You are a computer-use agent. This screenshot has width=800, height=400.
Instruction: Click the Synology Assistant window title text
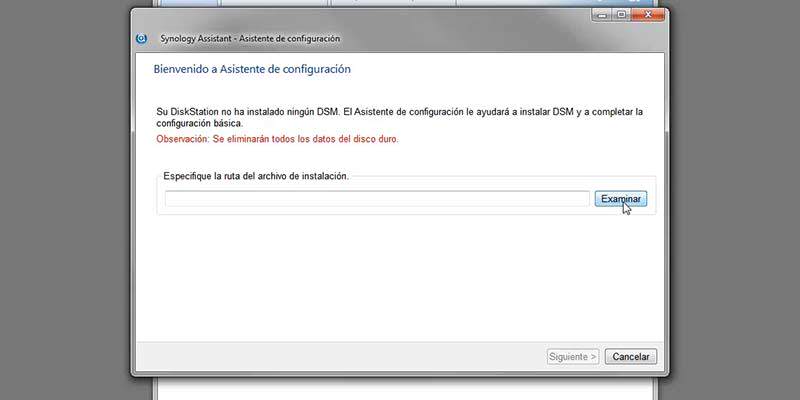(x=250, y=38)
